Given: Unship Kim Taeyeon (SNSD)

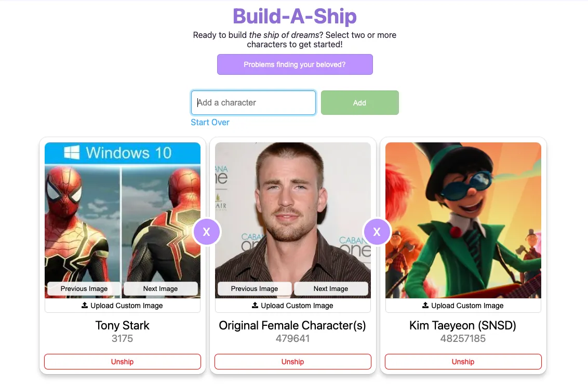Looking at the screenshot, I should (462, 362).
